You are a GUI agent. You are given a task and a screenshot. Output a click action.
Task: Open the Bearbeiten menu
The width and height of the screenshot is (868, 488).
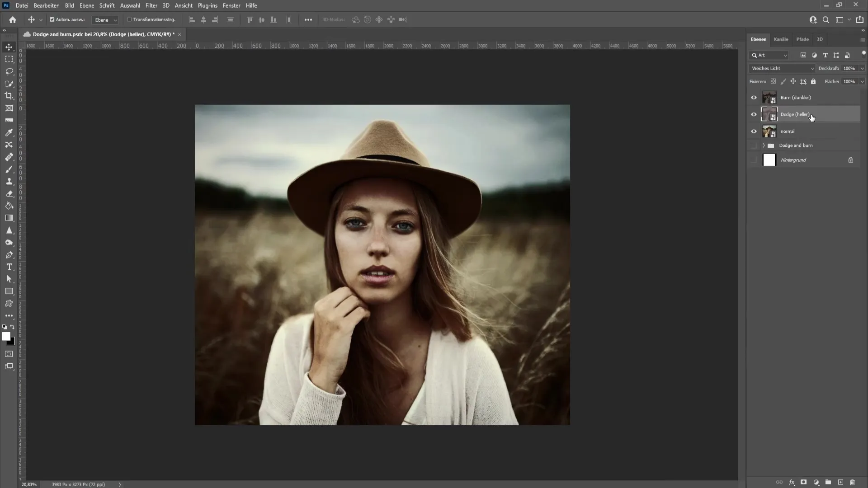[47, 5]
